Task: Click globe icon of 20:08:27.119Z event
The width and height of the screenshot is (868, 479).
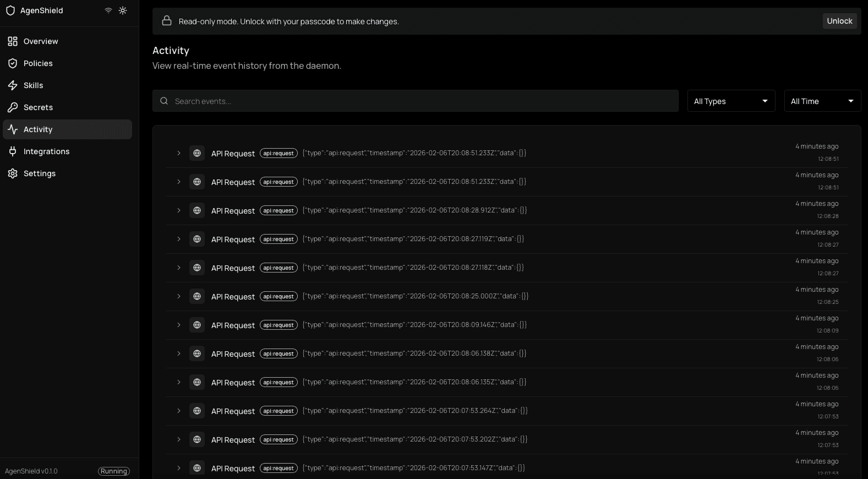Action: [197, 239]
